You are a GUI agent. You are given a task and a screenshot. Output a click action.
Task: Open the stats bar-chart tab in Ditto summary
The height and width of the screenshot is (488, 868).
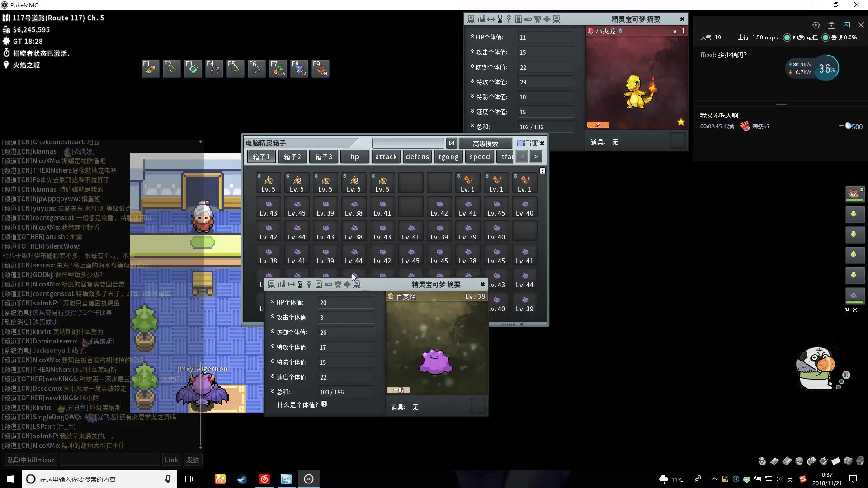point(281,284)
